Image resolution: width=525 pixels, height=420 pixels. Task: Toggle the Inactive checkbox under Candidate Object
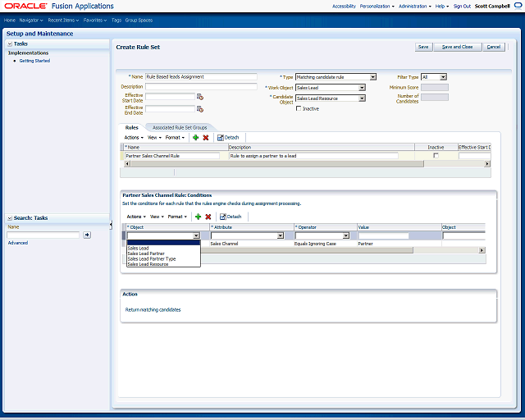tap(299, 108)
